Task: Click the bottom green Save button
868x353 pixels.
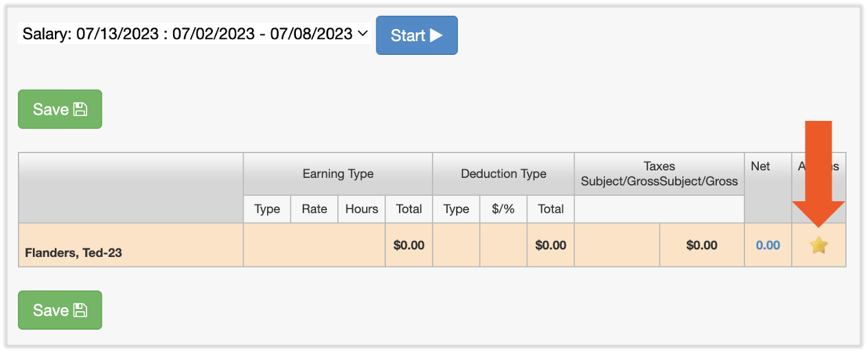Action: coord(60,310)
